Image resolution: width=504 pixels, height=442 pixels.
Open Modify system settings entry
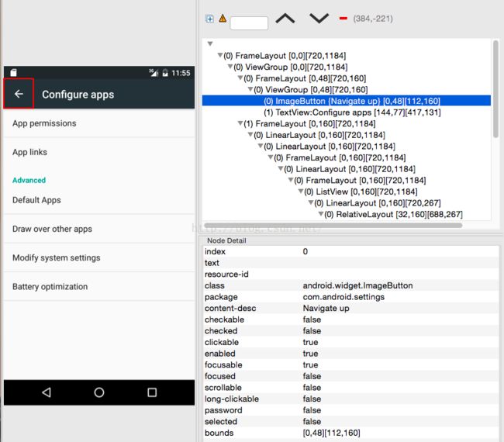coord(99,257)
